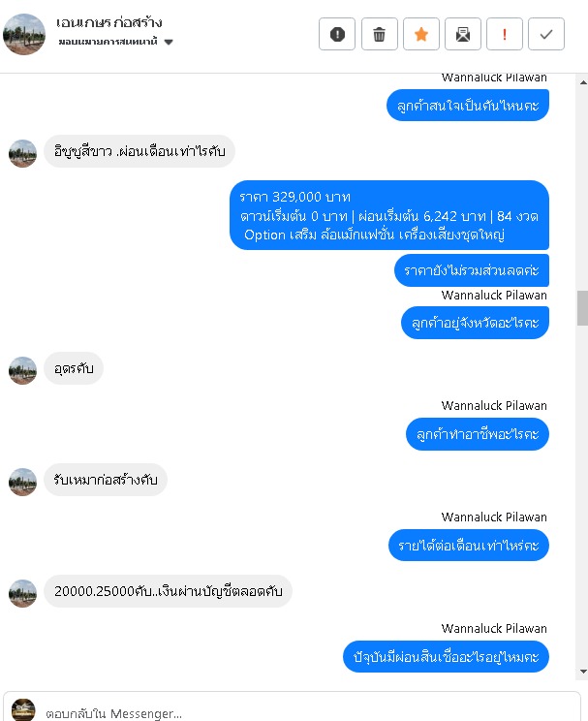
Task: Toggle the orange star follow-up icon
Action: point(421,34)
